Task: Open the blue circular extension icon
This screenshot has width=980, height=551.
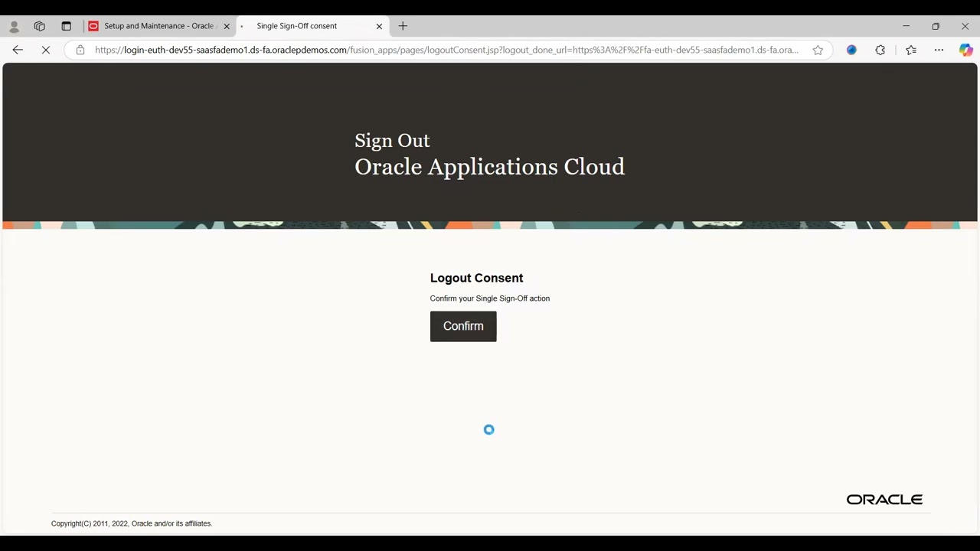Action: 851,50
